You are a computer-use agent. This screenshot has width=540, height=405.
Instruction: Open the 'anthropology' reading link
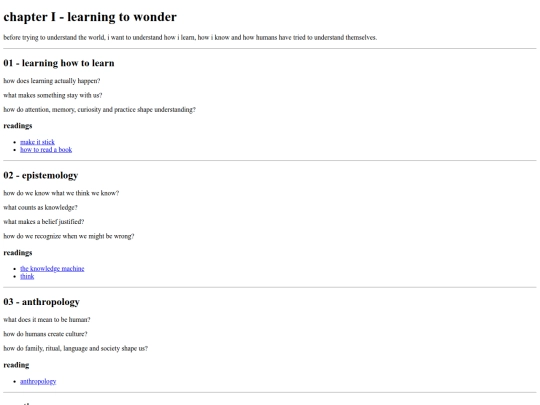(38, 381)
